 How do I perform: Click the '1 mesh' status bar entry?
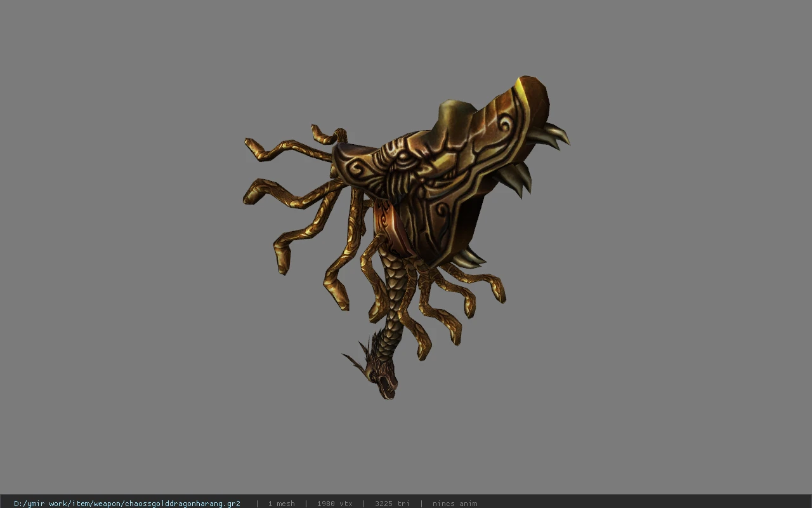281,504
